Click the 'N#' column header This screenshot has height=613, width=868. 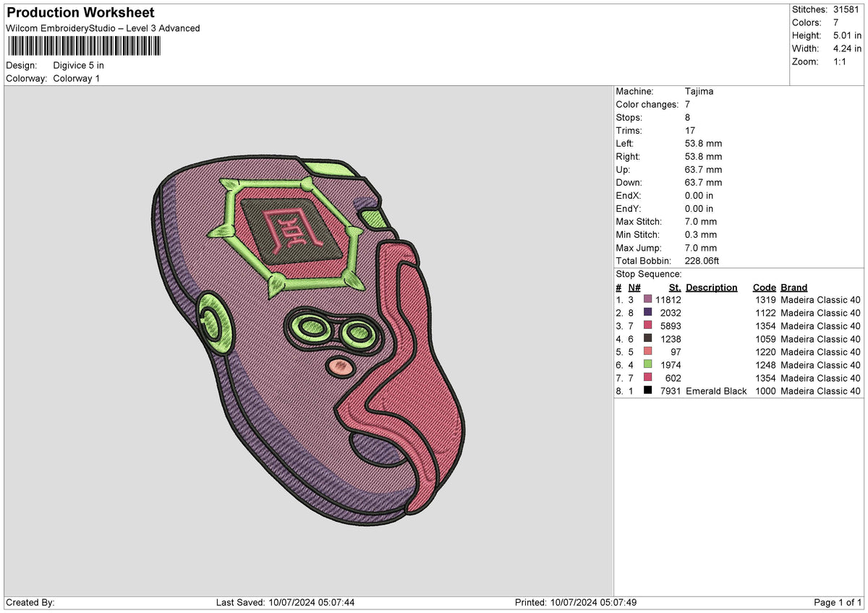pos(634,288)
